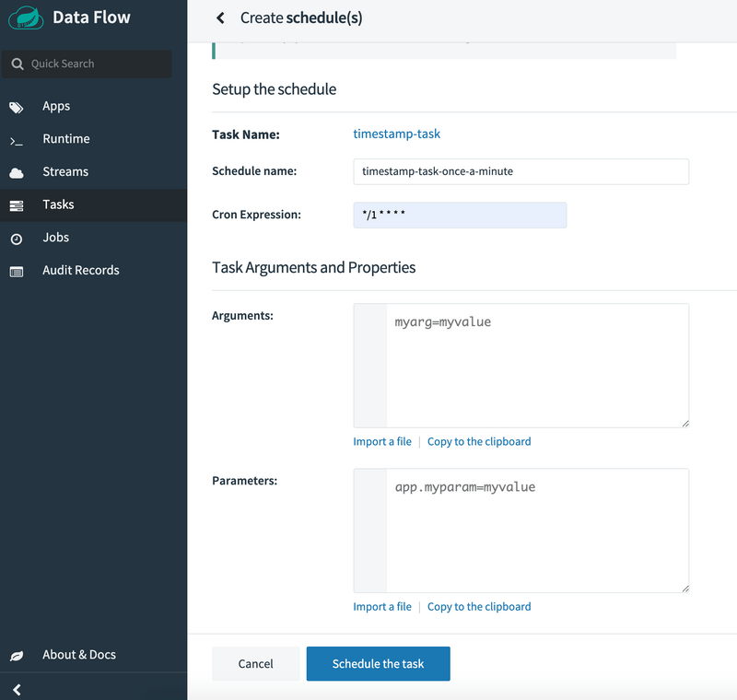The height and width of the screenshot is (700, 737).
Task: Click the Cron Expression label
Action: click(x=256, y=215)
